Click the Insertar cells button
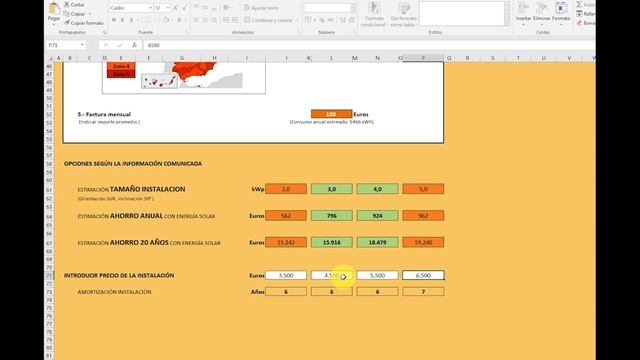Image resolution: width=640 pixels, height=360 pixels. (523, 13)
